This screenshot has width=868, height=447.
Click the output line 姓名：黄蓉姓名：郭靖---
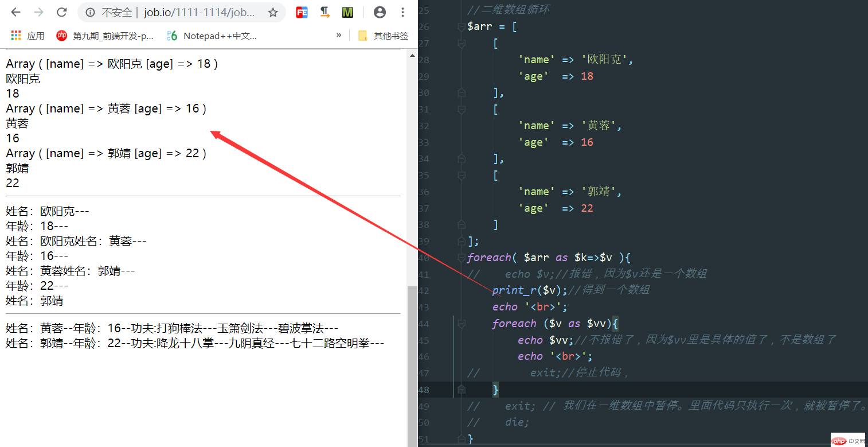(x=71, y=271)
